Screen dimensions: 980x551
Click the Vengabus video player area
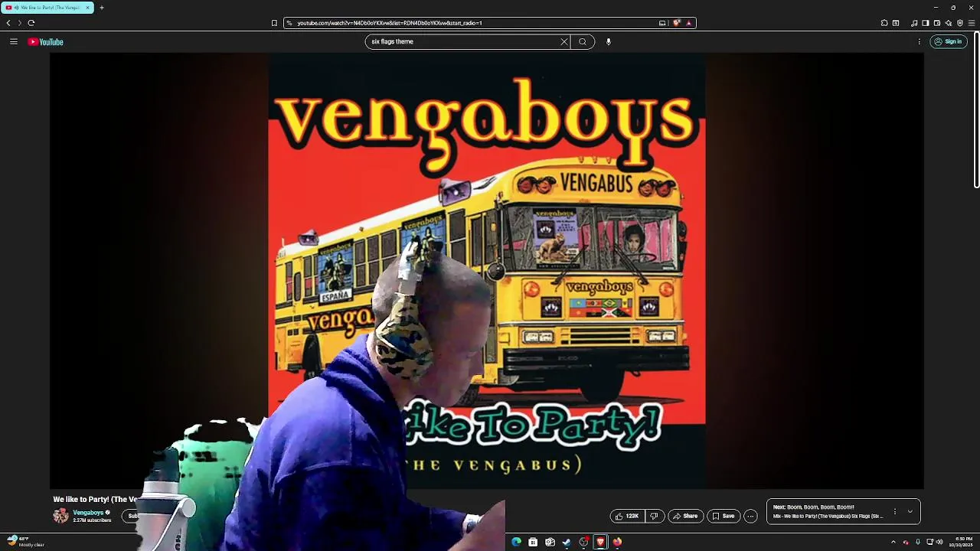coord(486,271)
